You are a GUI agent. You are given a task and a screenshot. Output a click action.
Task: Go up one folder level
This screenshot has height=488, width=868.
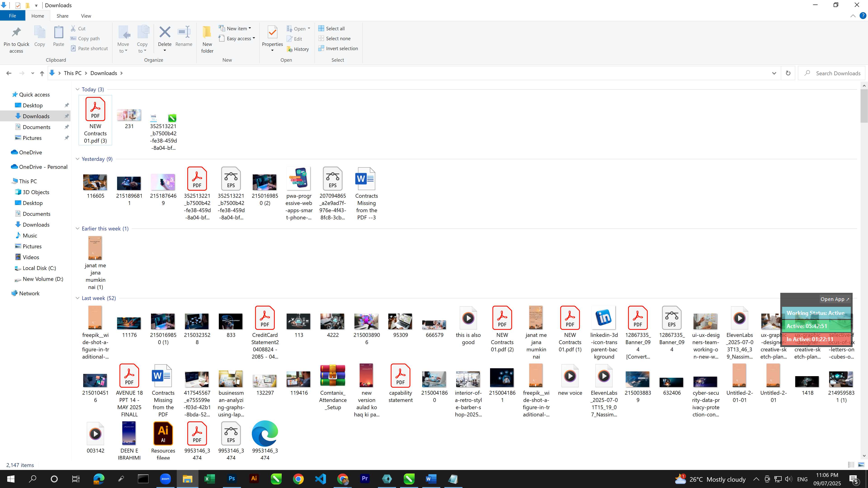point(42,73)
